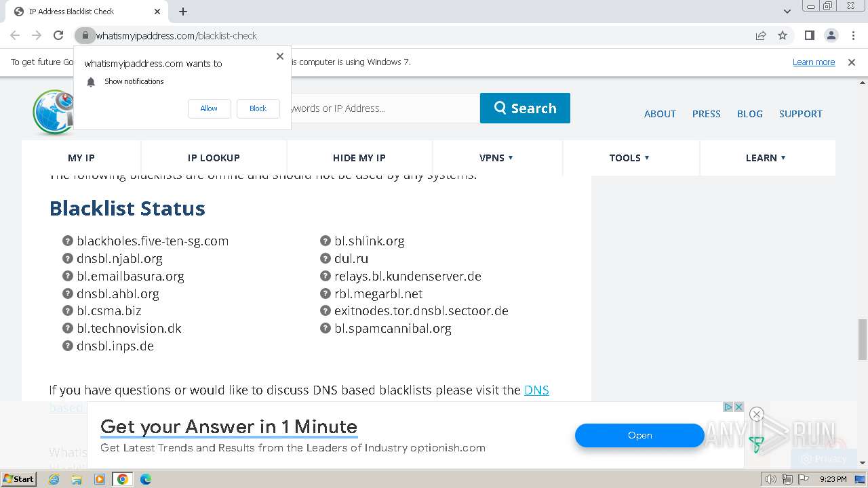Block notifications from whatismyipaddress.com

pos(258,108)
